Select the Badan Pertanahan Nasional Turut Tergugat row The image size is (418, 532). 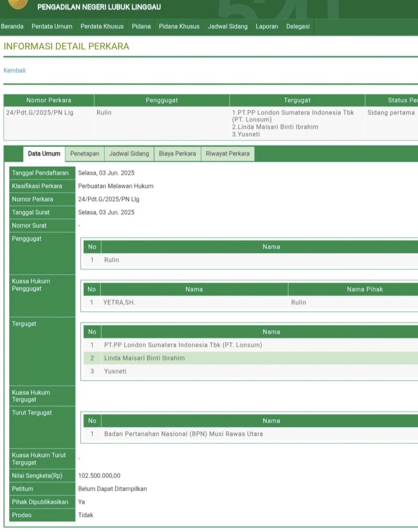(x=183, y=434)
